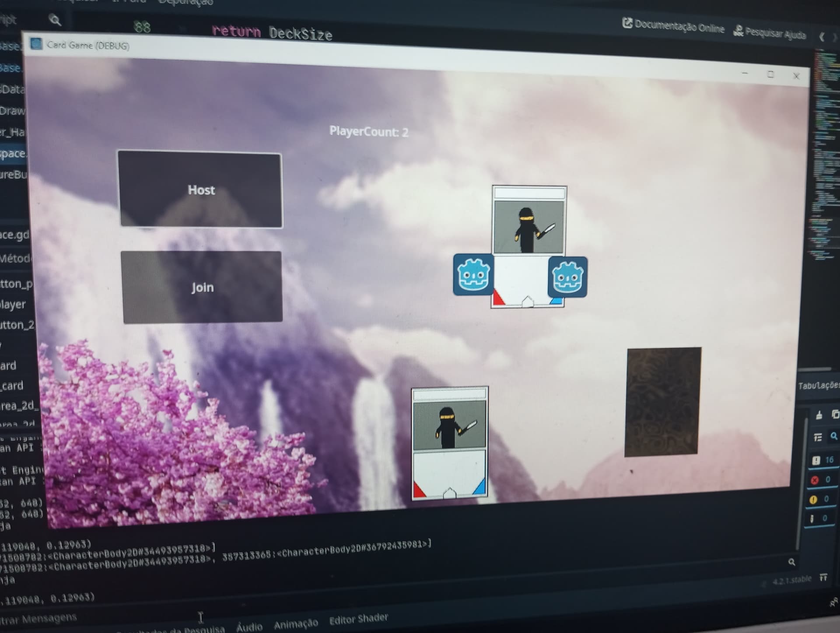Click the Host button in Card Game

pyautogui.click(x=200, y=189)
